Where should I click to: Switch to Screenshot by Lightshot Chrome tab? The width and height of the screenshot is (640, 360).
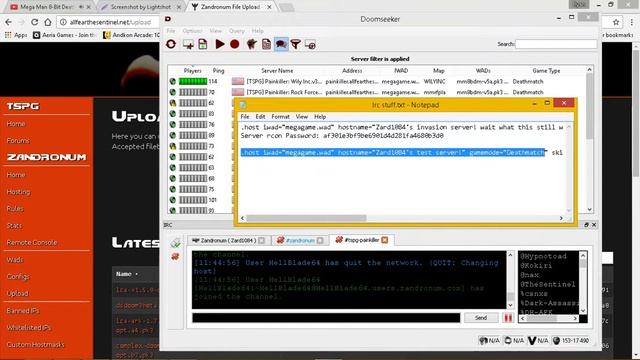[x=141, y=7]
